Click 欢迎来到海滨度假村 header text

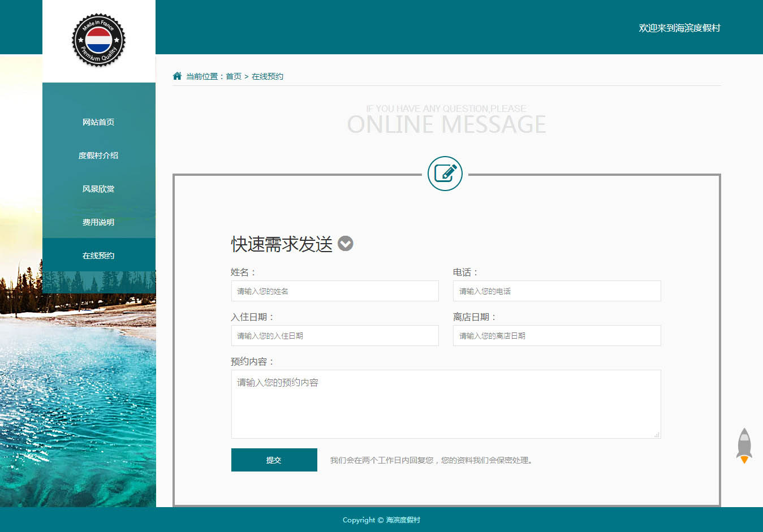(680, 28)
